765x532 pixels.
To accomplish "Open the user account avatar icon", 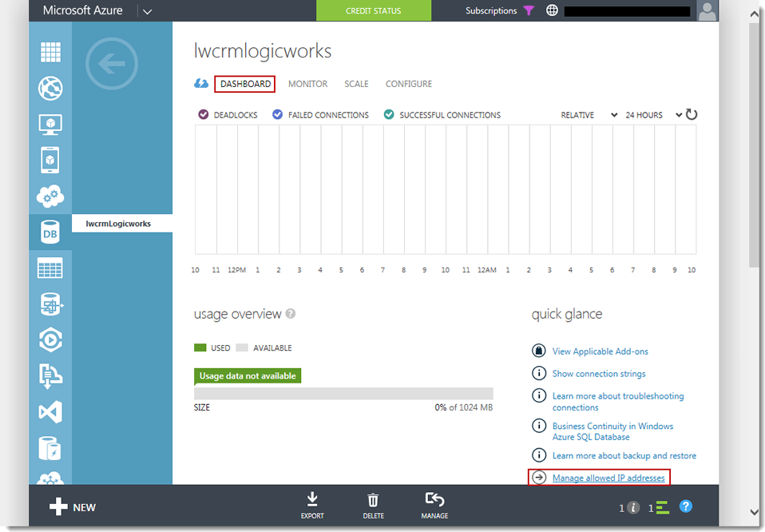I will (707, 10).
